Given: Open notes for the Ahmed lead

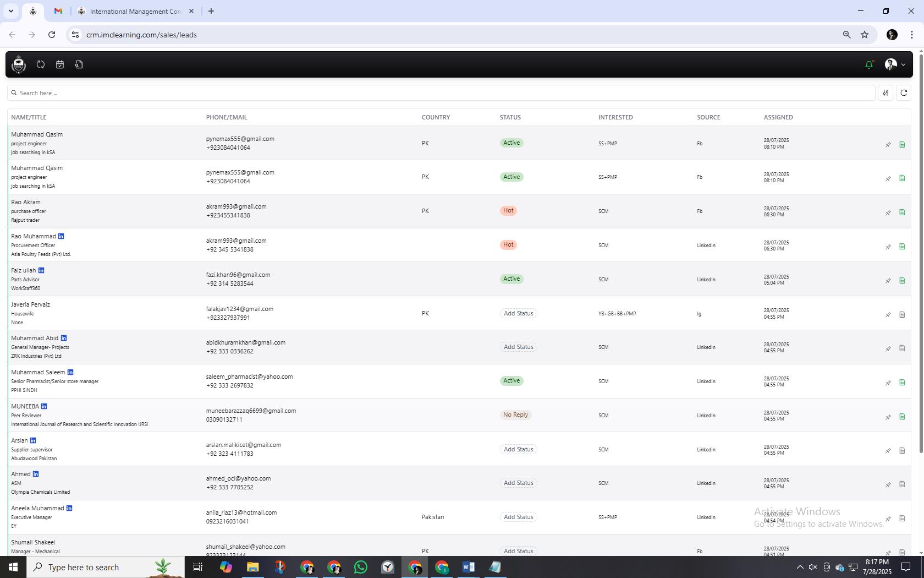Looking at the screenshot, I should [x=902, y=484].
